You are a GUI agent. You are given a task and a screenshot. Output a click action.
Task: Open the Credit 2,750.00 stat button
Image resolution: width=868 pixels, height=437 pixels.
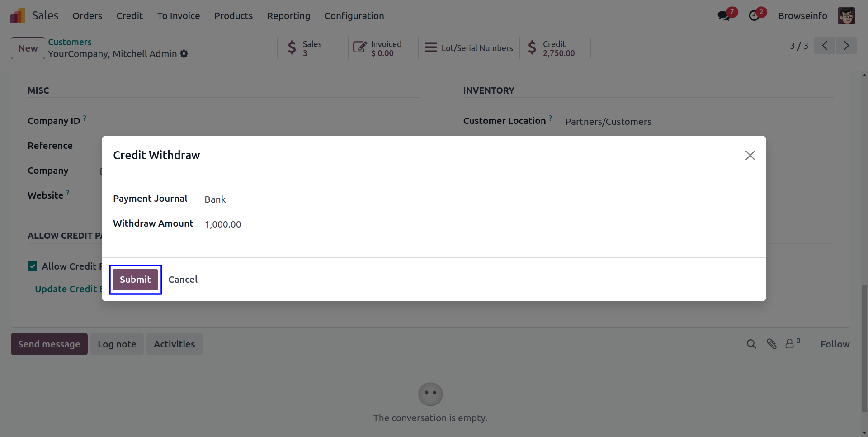555,48
